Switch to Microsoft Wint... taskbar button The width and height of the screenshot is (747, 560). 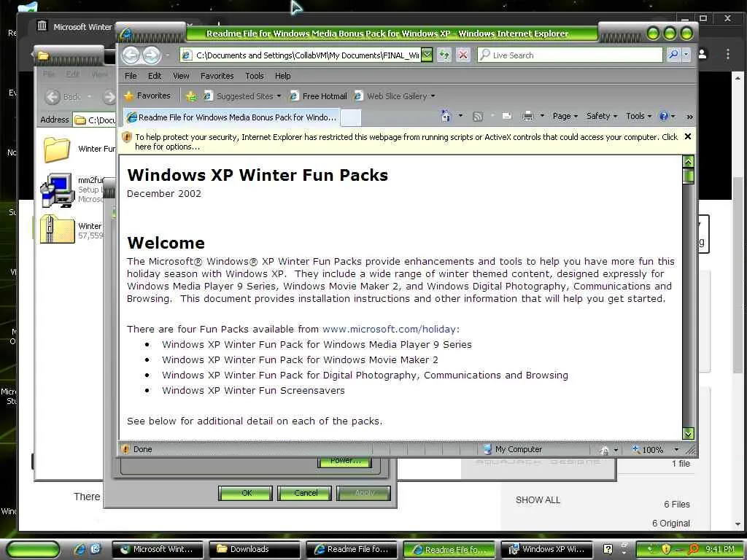158,550
